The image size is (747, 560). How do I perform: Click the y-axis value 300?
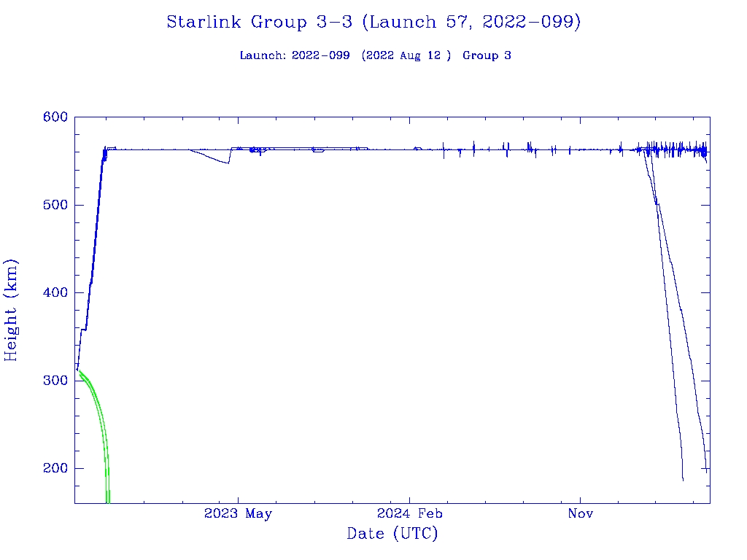tap(55, 381)
